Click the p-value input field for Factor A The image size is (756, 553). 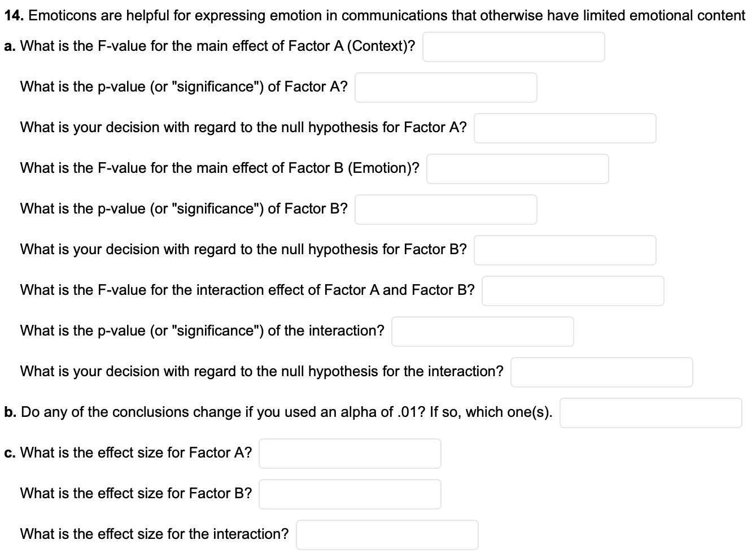pos(445,87)
